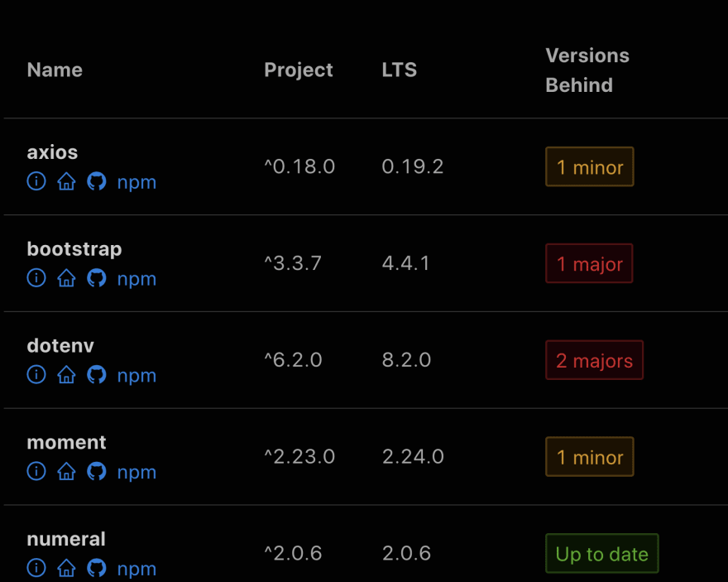
Task: Open the info icon for moment
Action: [x=36, y=471]
